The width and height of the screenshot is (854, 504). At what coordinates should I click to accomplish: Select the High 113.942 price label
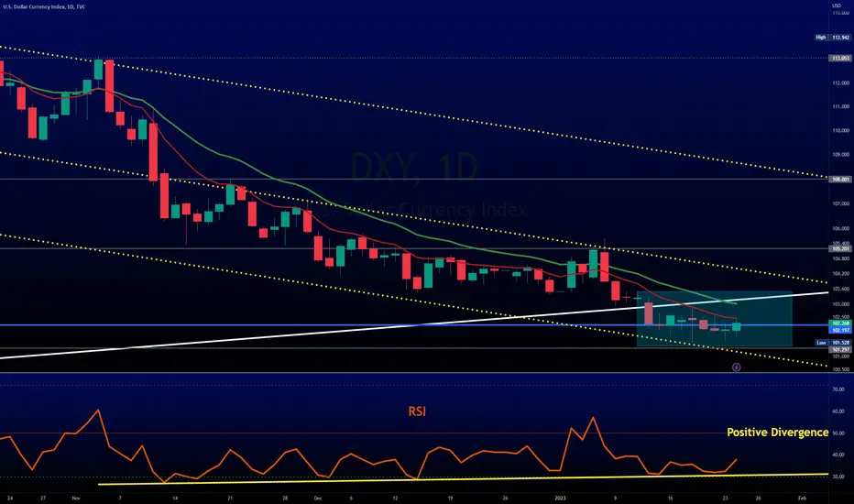tap(832, 38)
